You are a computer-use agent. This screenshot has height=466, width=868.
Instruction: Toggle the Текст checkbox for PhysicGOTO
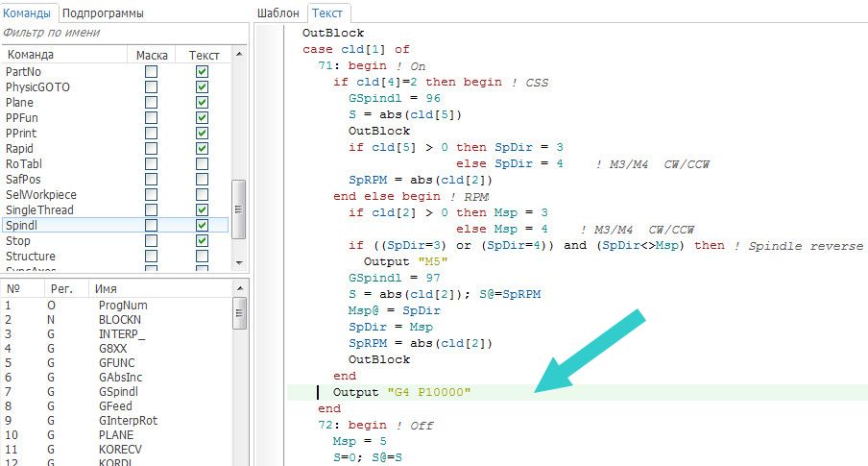pyautogui.click(x=202, y=87)
